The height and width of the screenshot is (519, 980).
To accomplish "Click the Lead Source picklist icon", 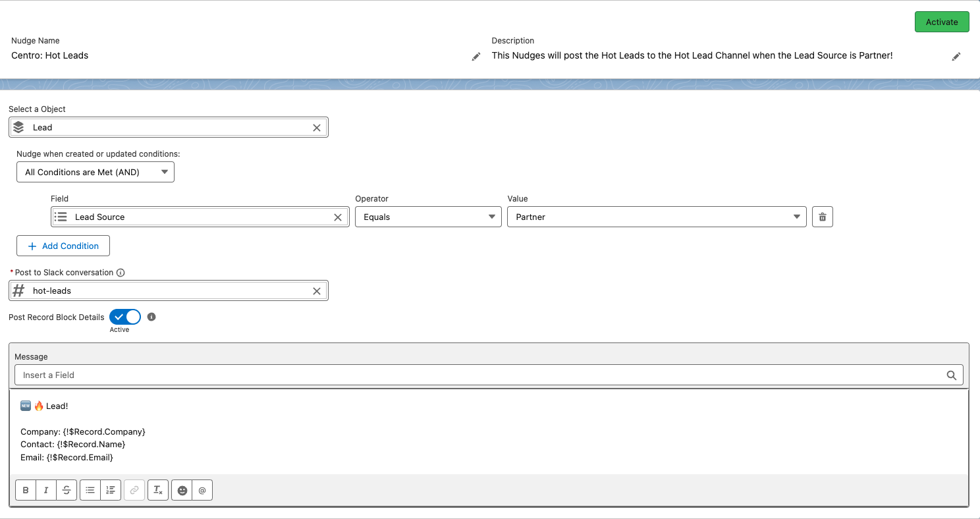I will [61, 217].
